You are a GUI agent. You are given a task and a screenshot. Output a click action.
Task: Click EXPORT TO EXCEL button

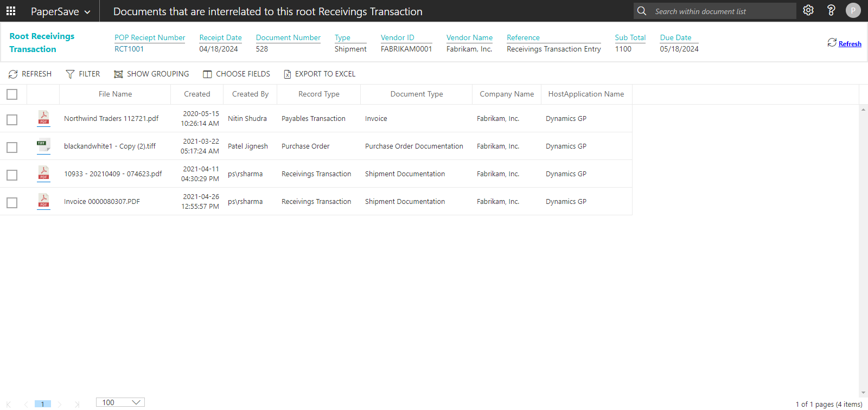[320, 74]
